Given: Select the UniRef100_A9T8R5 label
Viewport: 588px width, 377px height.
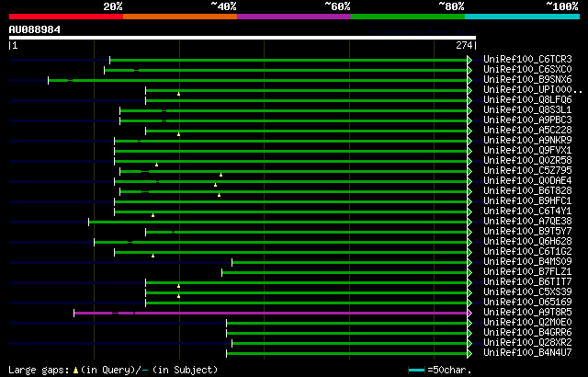Looking at the screenshot, I should [527, 313].
